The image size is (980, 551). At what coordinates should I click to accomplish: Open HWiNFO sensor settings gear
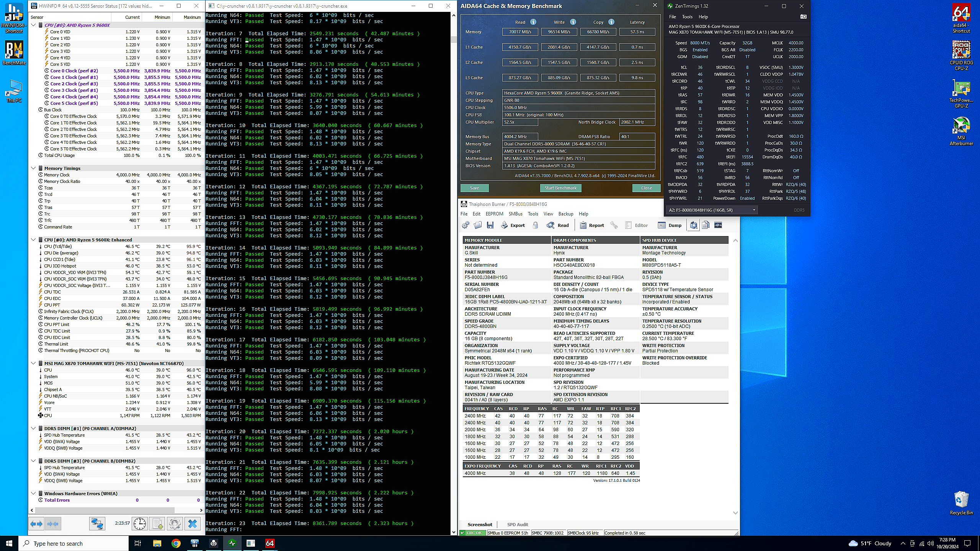point(175,523)
